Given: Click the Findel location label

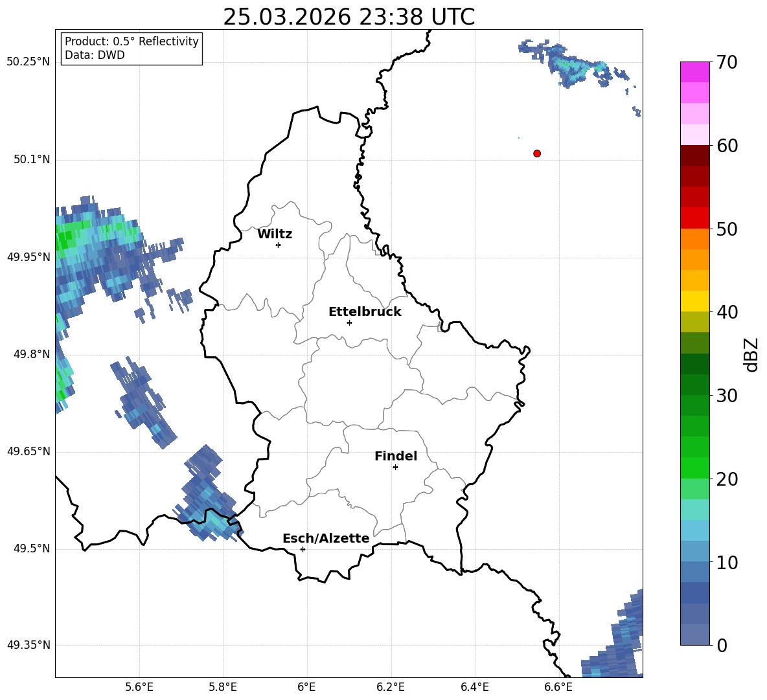Looking at the screenshot, I should [x=396, y=456].
